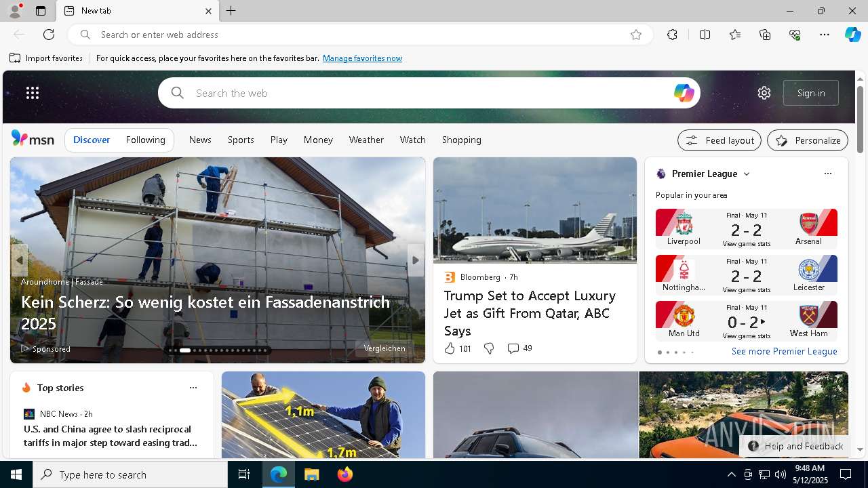Screen dimensions: 868x488
Task: Add this page to favorites star
Action: pyautogui.click(x=635, y=35)
